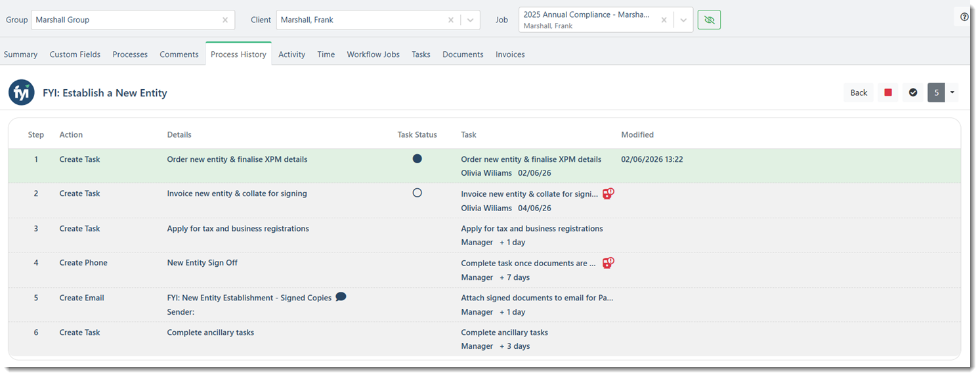This screenshot has height=377, width=980.
Task: Open the Activity tab
Action: coord(291,54)
